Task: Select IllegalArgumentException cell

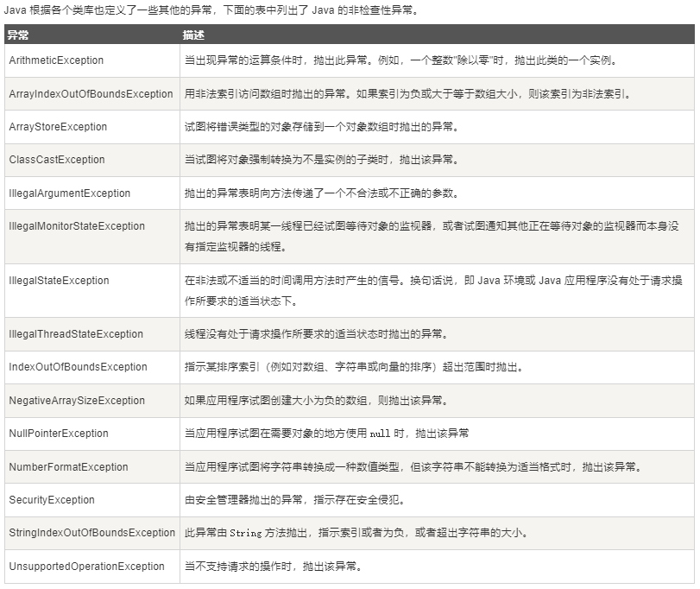Action: point(92,193)
